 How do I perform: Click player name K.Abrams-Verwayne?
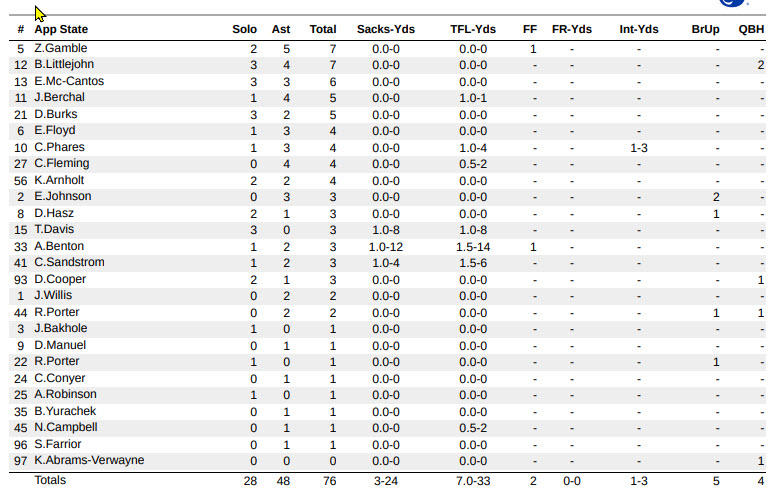point(89,460)
